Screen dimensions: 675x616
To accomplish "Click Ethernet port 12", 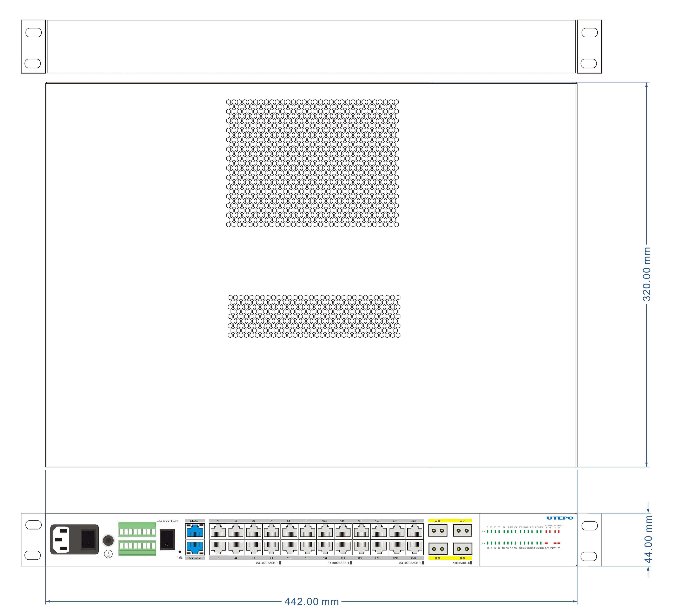I will point(307,547).
